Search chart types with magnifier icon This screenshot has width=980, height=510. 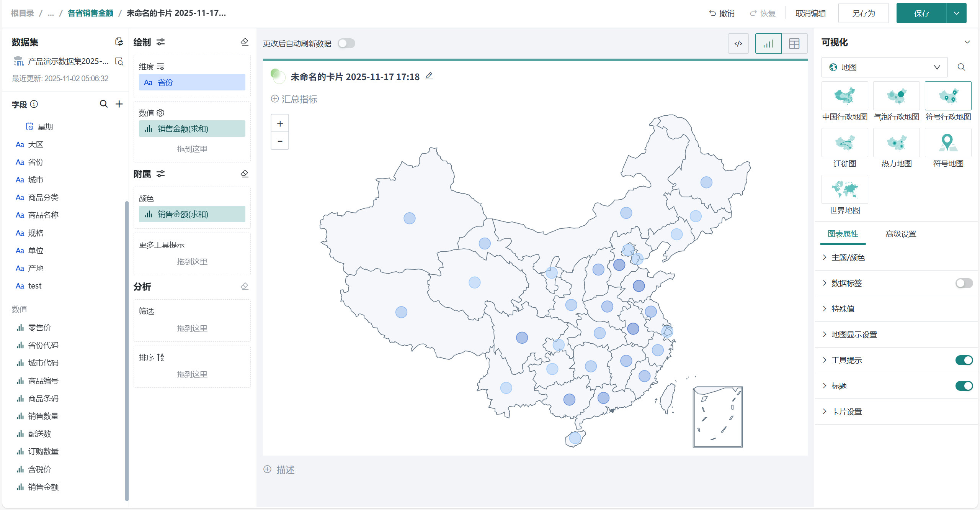point(961,67)
